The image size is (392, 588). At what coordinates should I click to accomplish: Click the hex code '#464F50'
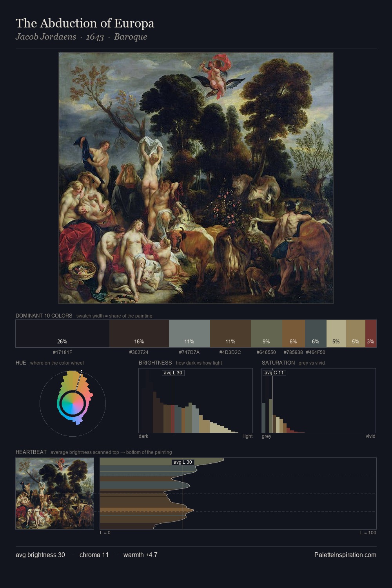tap(316, 352)
